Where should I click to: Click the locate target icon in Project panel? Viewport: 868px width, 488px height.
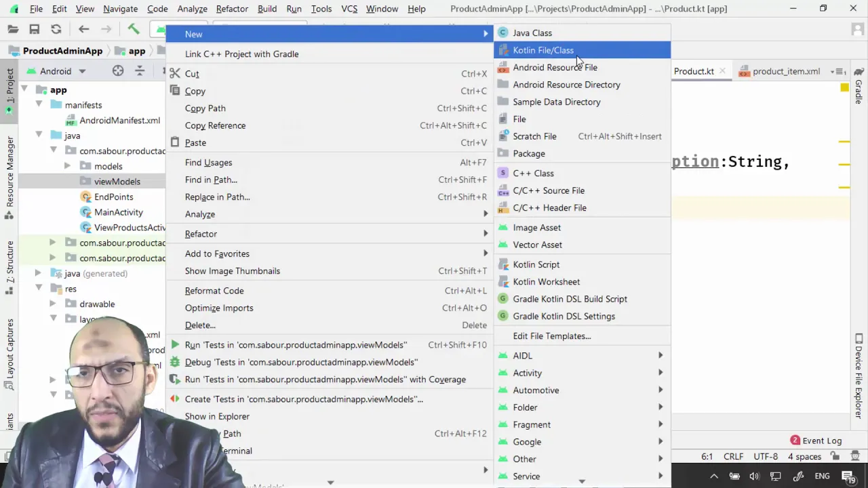click(118, 70)
